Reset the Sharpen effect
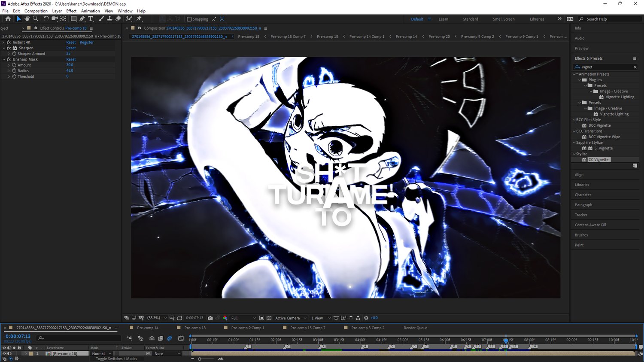The width and height of the screenshot is (644, 362). (x=71, y=48)
